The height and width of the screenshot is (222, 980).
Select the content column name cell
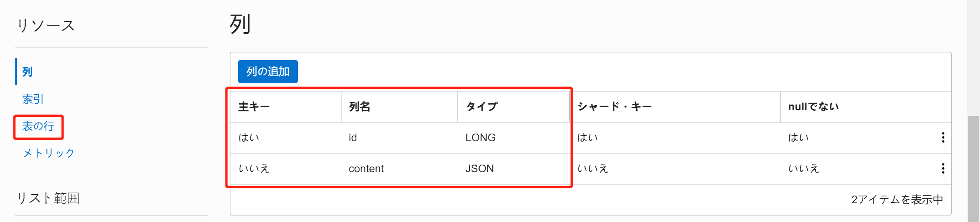pos(366,169)
